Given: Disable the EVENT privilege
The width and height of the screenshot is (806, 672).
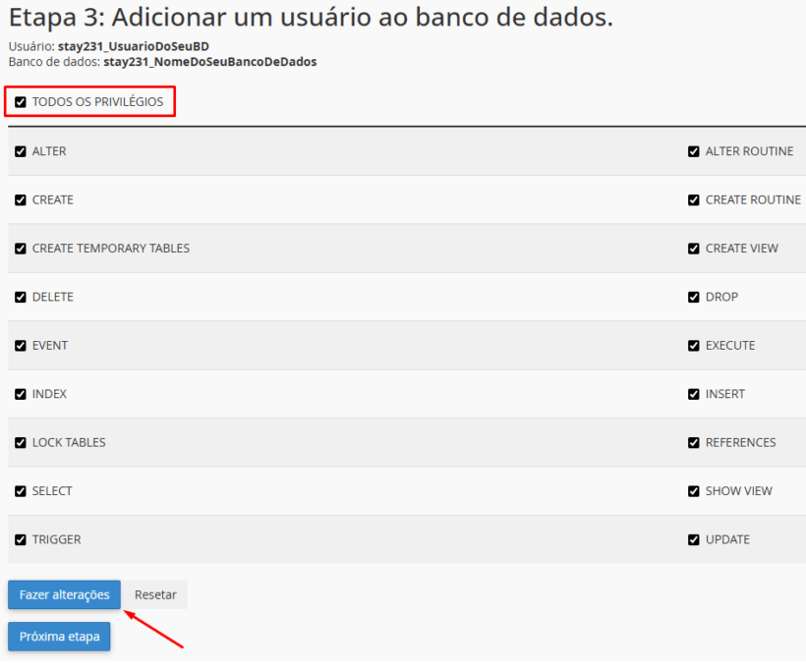Looking at the screenshot, I should [x=21, y=346].
